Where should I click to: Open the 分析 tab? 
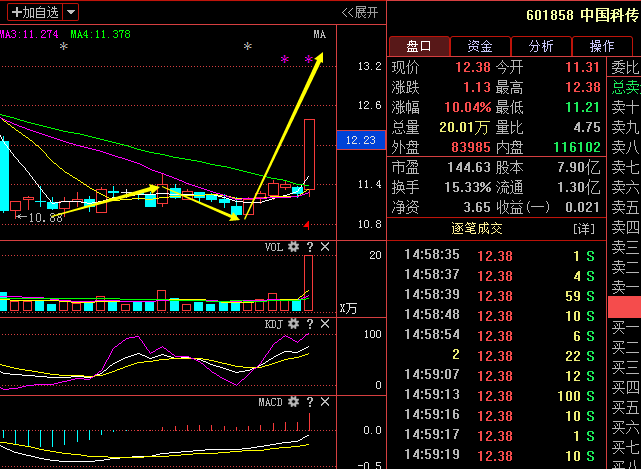pyautogui.click(x=541, y=46)
